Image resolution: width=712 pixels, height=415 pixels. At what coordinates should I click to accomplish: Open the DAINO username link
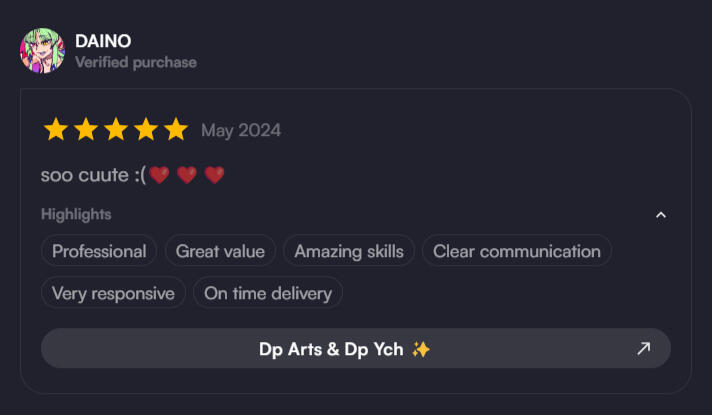[103, 41]
